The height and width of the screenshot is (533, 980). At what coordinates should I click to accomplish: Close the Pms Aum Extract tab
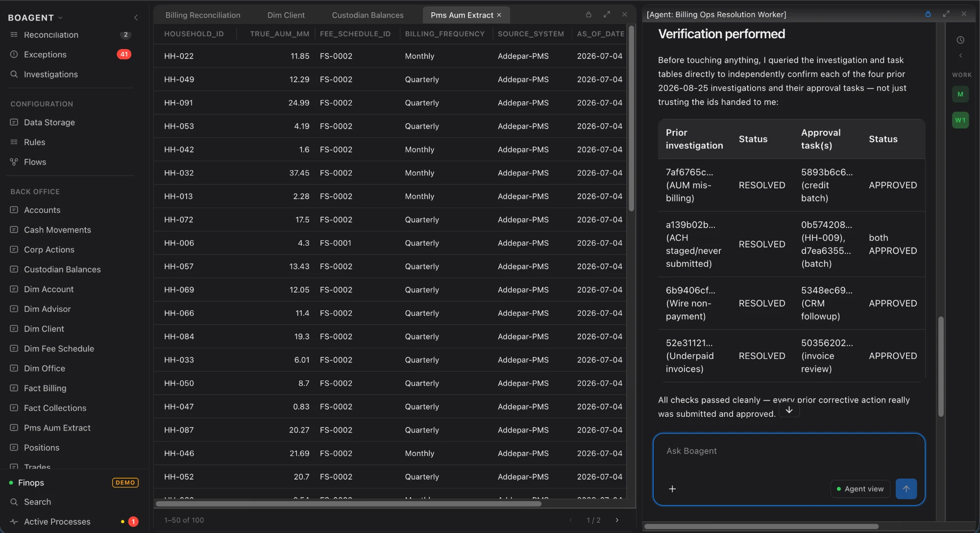tap(499, 15)
